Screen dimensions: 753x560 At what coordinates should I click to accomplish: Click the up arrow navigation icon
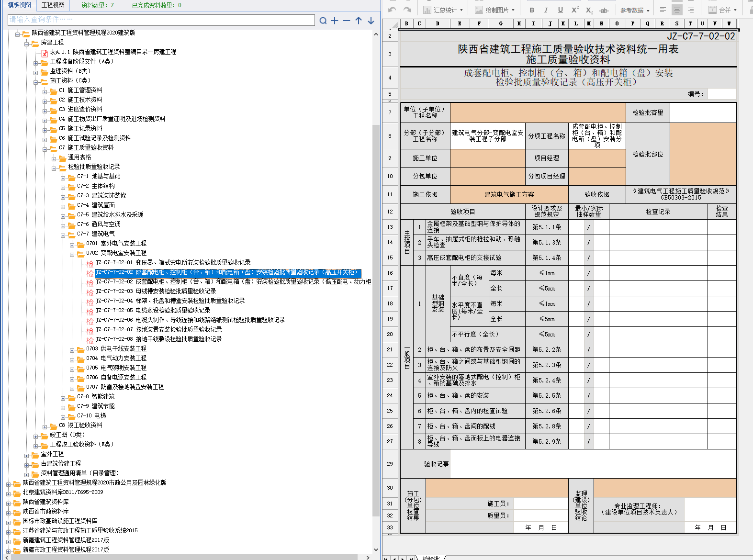[x=359, y=21]
